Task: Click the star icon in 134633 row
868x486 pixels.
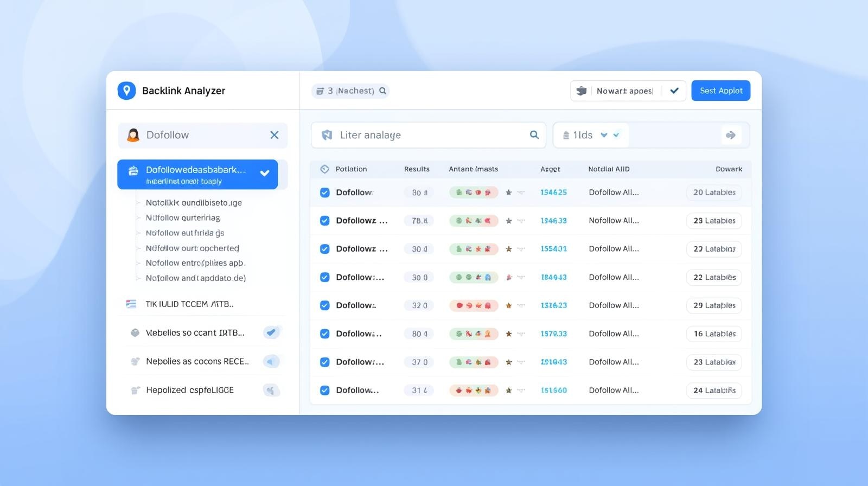Action: click(508, 221)
